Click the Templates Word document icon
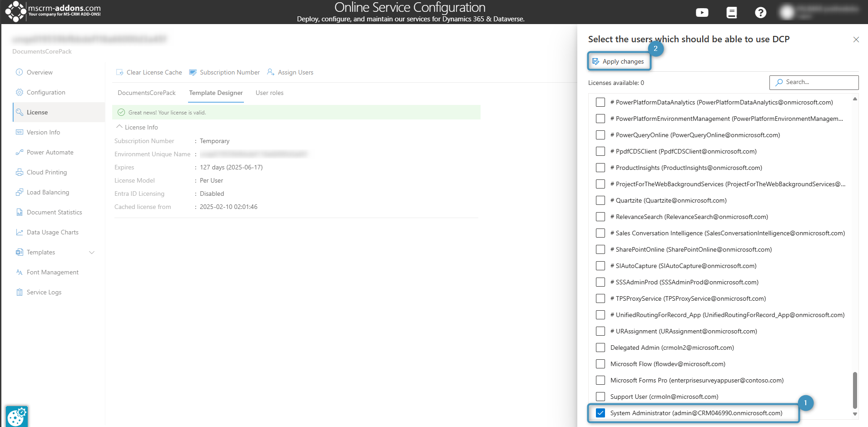This screenshot has width=868, height=427. pyautogui.click(x=19, y=252)
